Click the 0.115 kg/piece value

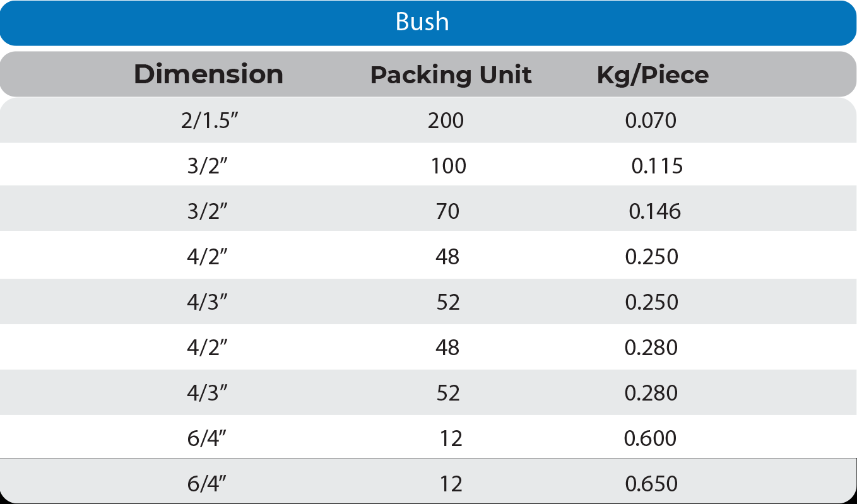pos(657,166)
